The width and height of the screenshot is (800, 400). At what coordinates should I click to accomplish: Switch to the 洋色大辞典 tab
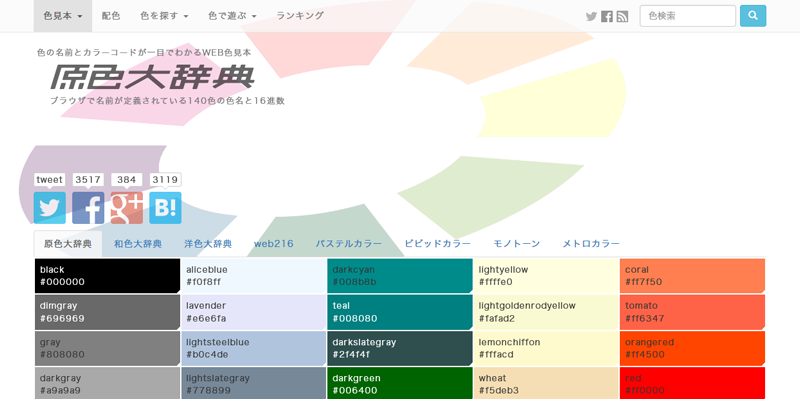point(208,244)
